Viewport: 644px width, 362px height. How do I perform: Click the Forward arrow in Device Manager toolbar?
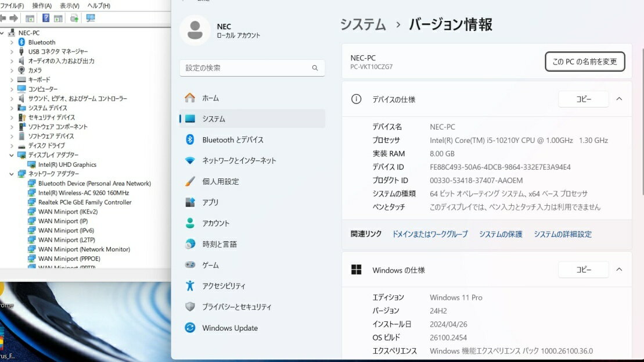click(x=13, y=18)
